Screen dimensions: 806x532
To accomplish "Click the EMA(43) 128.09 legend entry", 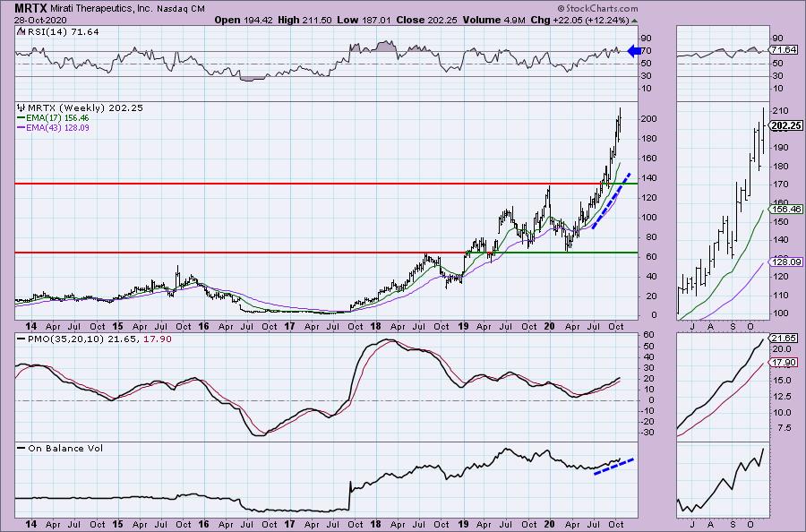I will tap(57, 127).
